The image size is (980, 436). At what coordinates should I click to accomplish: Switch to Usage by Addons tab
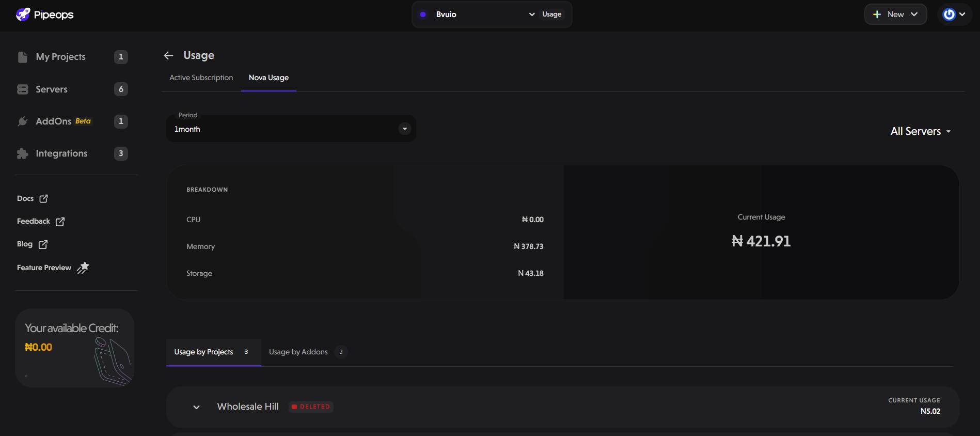(x=298, y=352)
